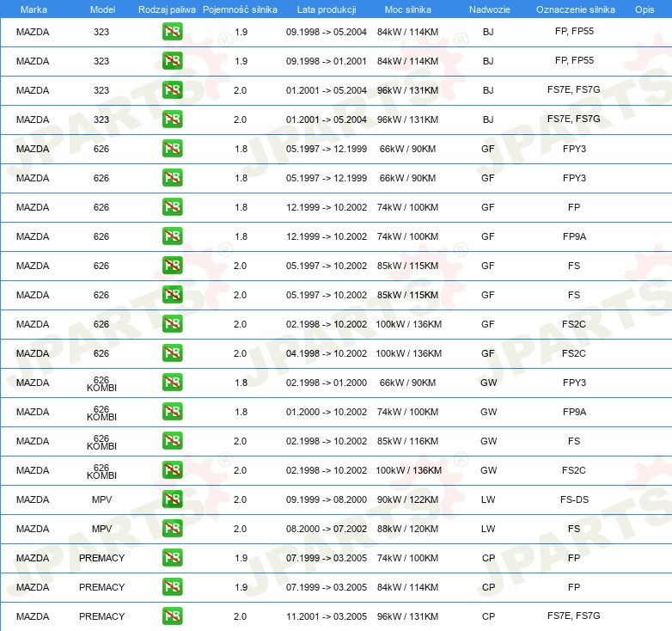The height and width of the screenshot is (631, 672).
Task: Click the fuel icon in the 626 KOMBI FS2C row
Action: tap(172, 470)
